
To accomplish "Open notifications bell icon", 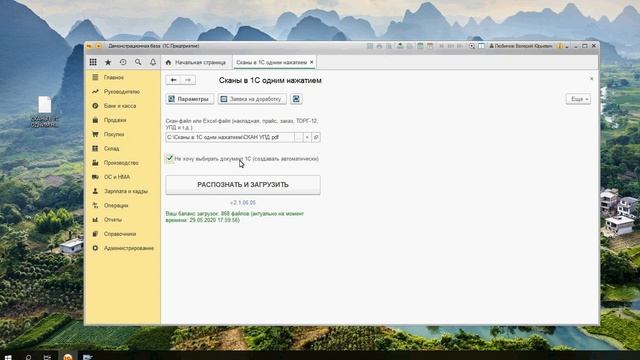I will pos(153,62).
